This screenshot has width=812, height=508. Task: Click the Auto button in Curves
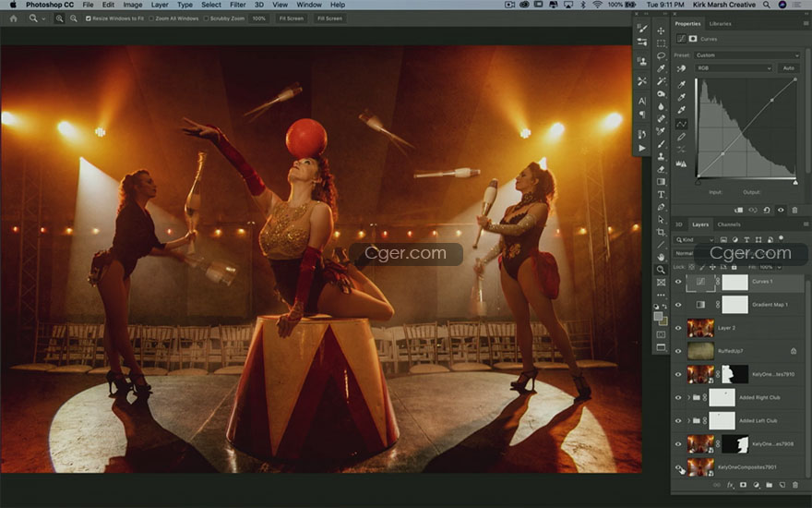[x=788, y=68]
